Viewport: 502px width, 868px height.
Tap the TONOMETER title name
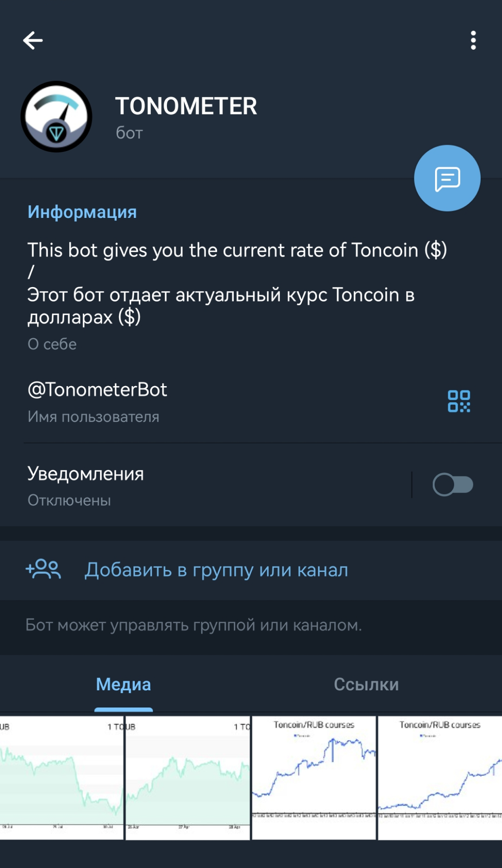pyautogui.click(x=186, y=107)
